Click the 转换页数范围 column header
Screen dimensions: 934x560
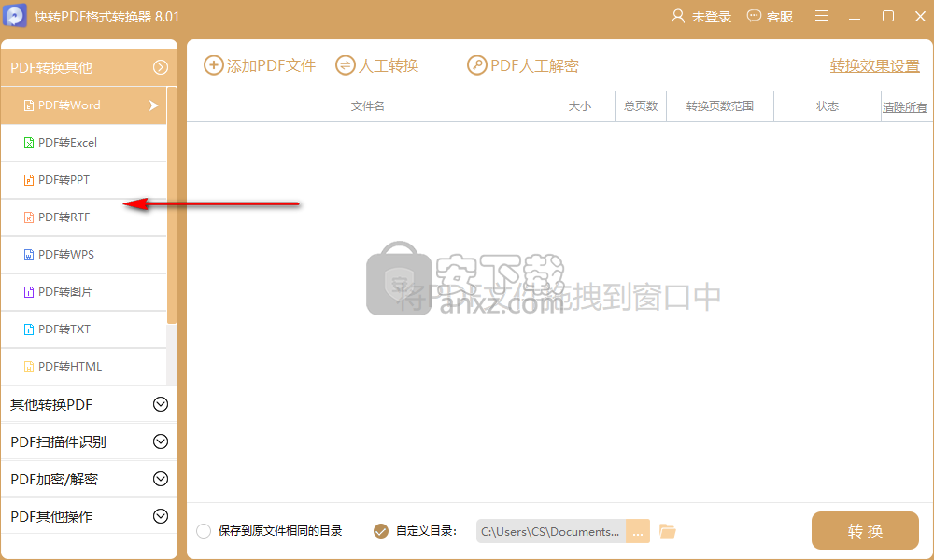[x=719, y=106]
